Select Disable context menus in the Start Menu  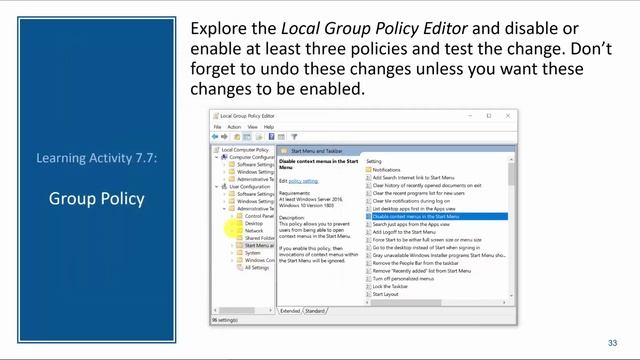tap(437, 216)
